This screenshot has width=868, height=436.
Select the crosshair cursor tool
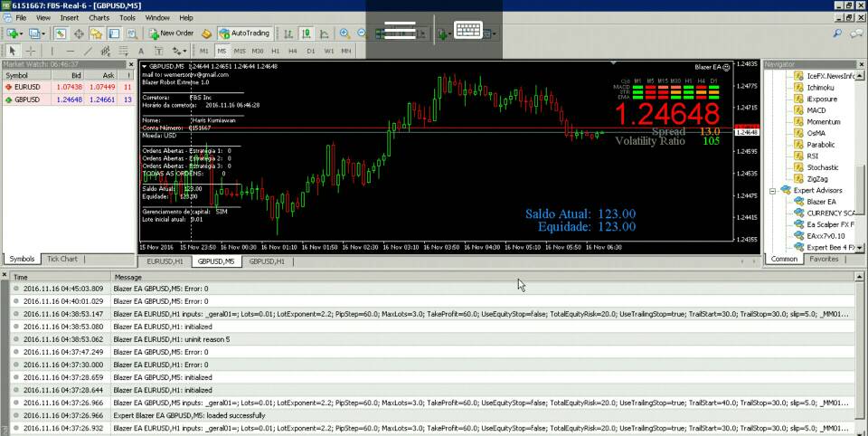31,52
